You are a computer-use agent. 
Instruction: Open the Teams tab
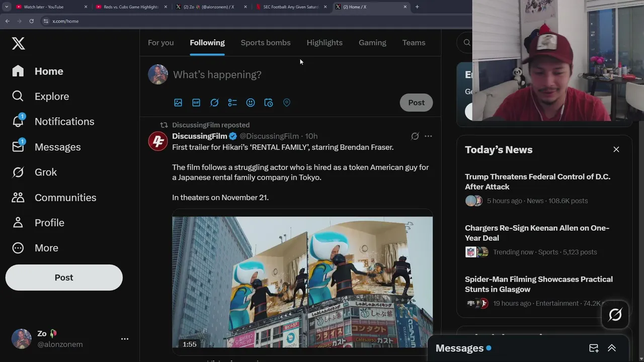[414, 43]
